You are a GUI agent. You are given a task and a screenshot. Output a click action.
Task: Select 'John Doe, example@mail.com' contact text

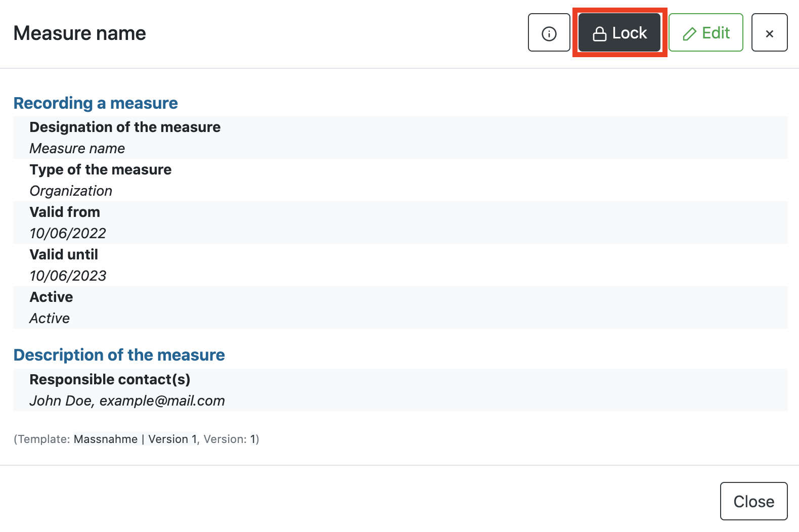pos(127,401)
